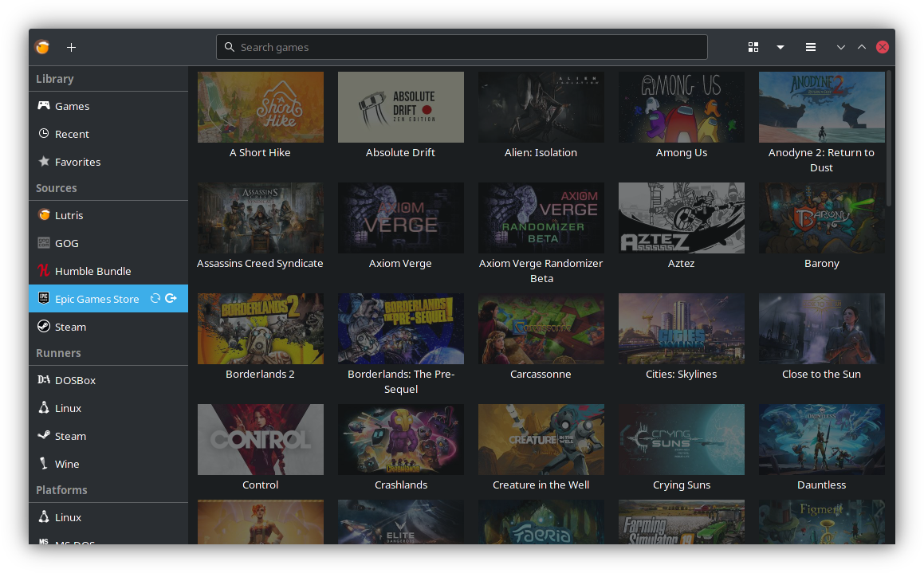
Task: Select Crying Suns cover
Action: (x=681, y=439)
